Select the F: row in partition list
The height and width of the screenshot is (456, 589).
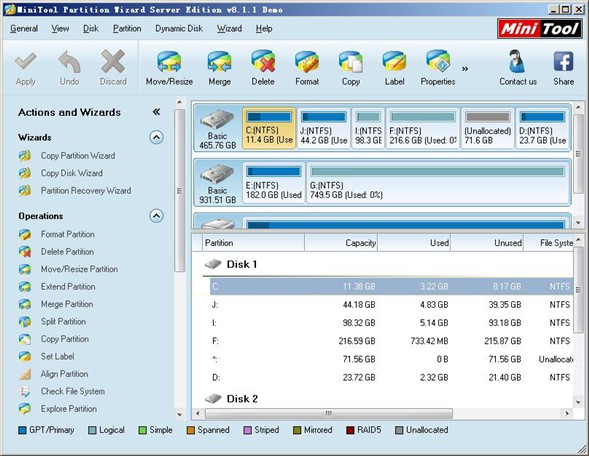click(391, 341)
